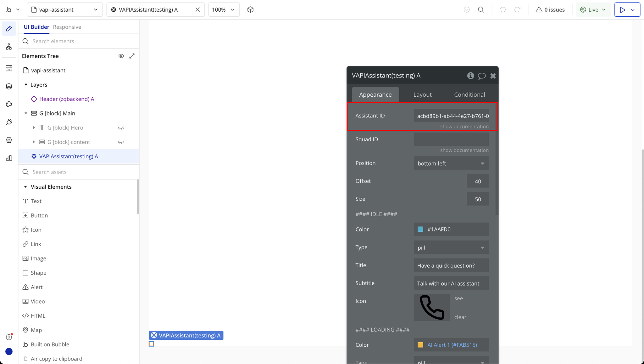Open the Plugins tab plug icon
The width and height of the screenshot is (644, 364).
[9, 122]
